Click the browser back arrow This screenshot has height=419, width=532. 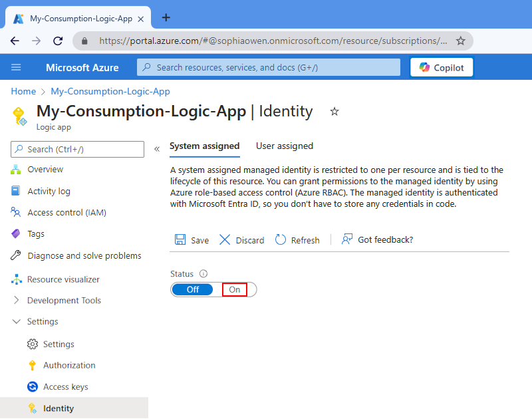pyautogui.click(x=15, y=41)
